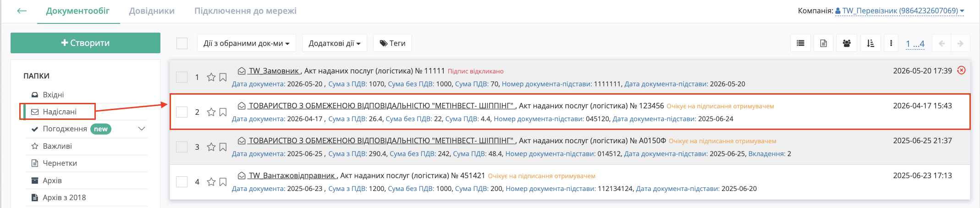Open the TW_Вантажовідправник counterparty link
980x208 pixels.
tap(292, 175)
